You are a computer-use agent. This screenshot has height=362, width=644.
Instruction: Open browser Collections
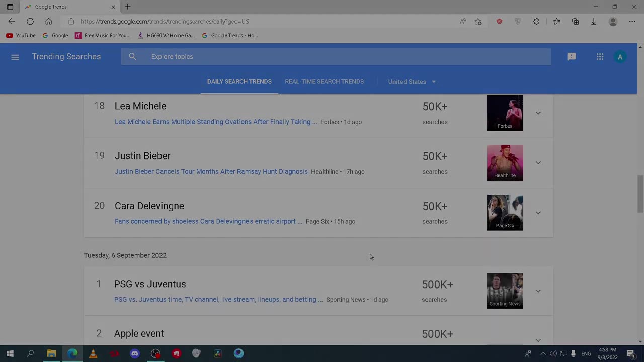coord(575,21)
